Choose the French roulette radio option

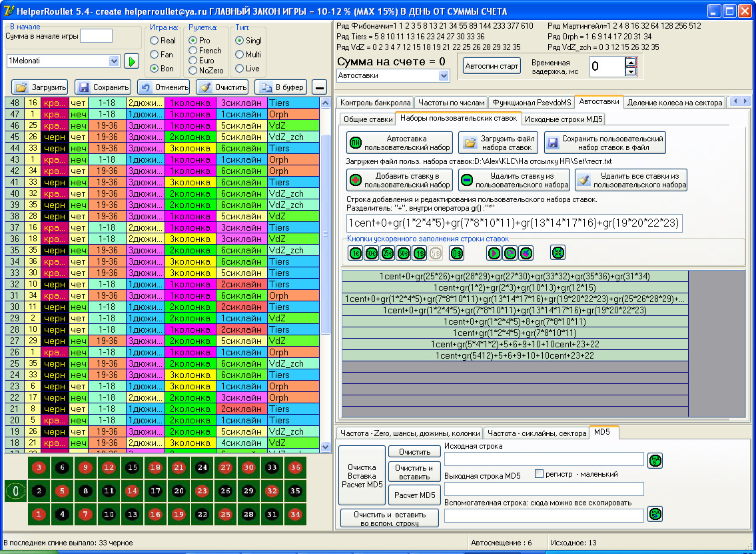[x=193, y=51]
